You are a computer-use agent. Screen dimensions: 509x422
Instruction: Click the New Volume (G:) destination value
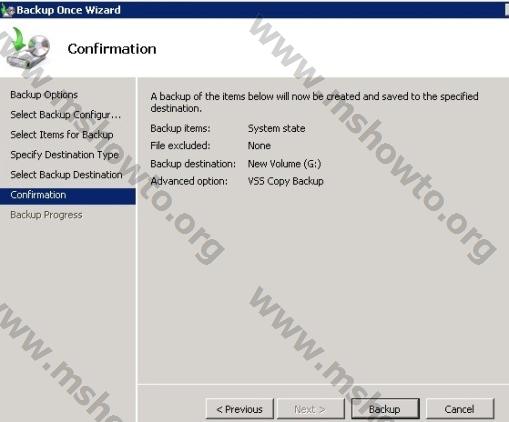pyautogui.click(x=284, y=164)
